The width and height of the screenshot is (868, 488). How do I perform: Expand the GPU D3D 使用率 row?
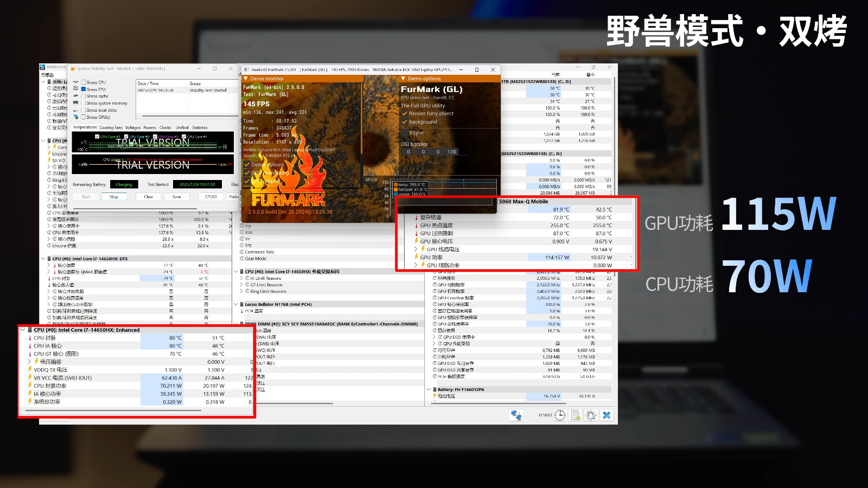(435, 337)
